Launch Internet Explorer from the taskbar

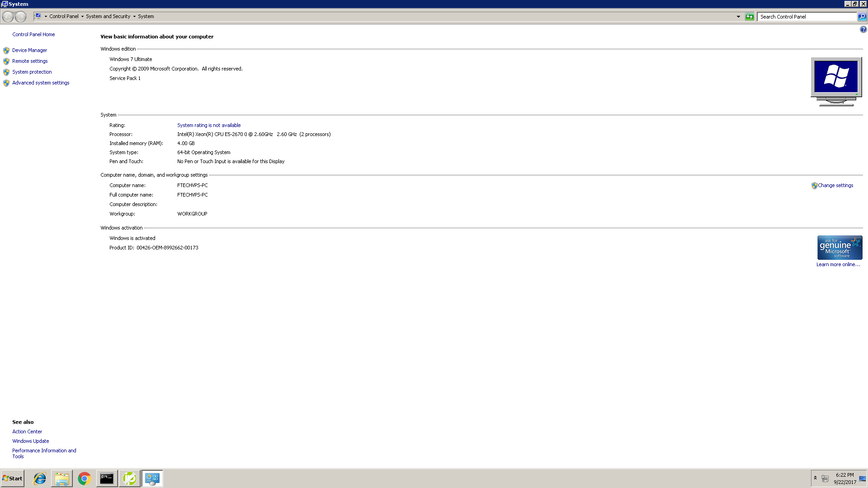coord(40,479)
